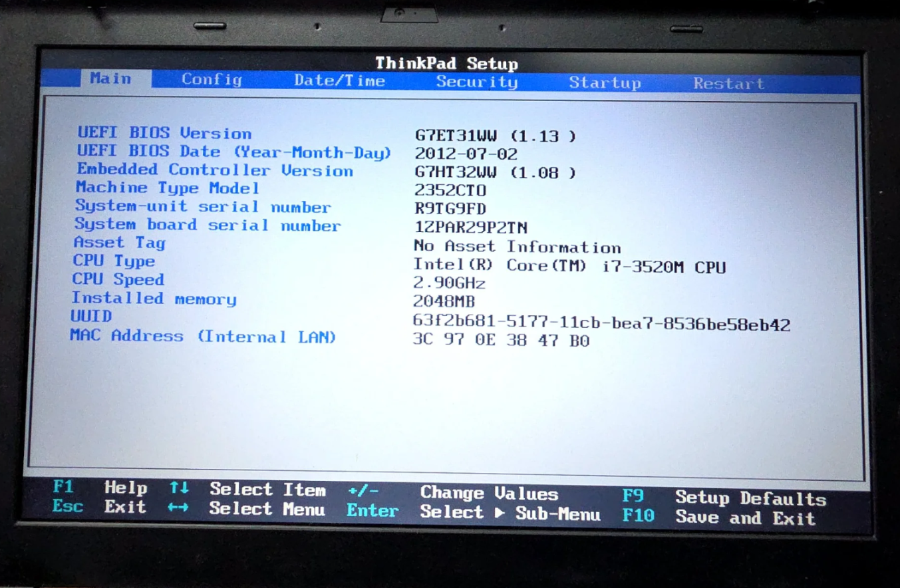The width and height of the screenshot is (900, 588).
Task: Select the BIOS version value G7ET31WW (1.13)
Action: (x=496, y=136)
